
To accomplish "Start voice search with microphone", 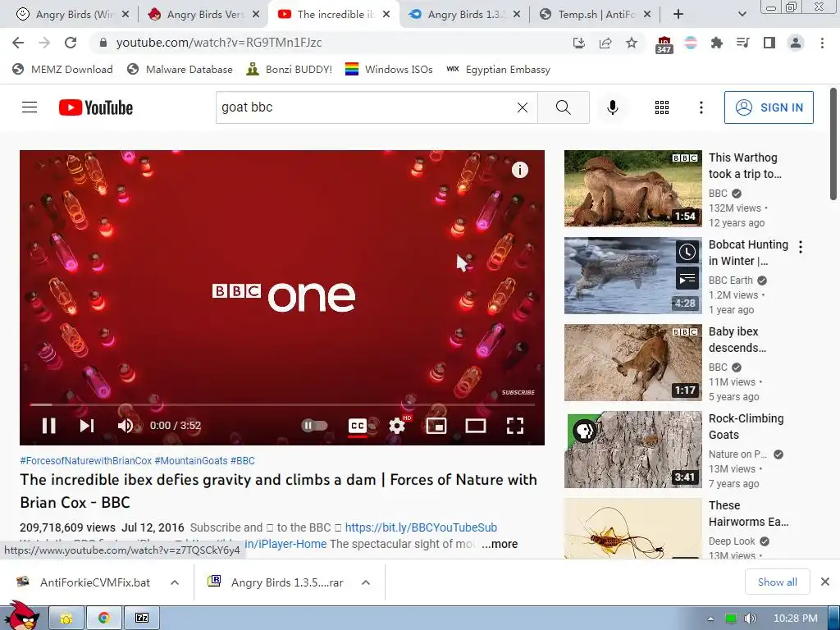I will 612,107.
